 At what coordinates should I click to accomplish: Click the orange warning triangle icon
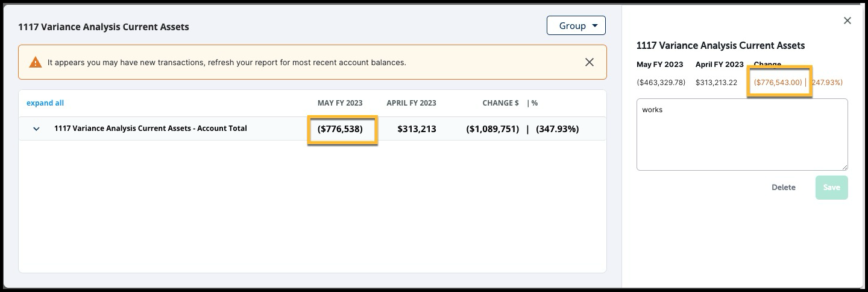pyautogui.click(x=36, y=62)
